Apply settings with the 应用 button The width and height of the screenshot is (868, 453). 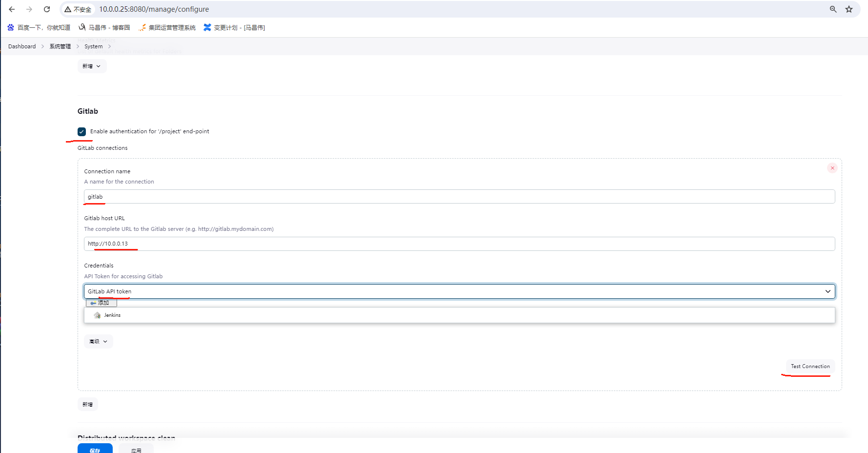pyautogui.click(x=136, y=449)
